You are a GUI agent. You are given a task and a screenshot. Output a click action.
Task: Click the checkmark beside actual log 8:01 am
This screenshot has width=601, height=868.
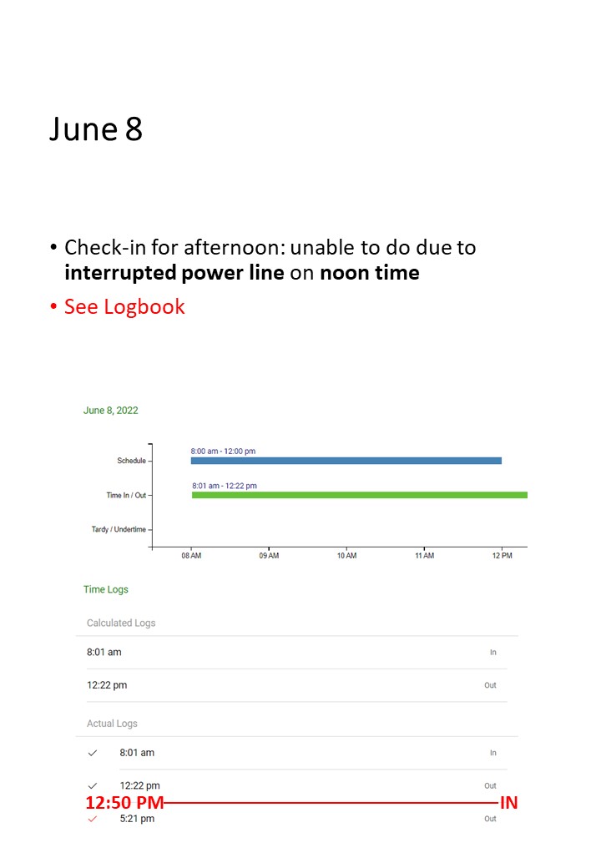point(93,753)
